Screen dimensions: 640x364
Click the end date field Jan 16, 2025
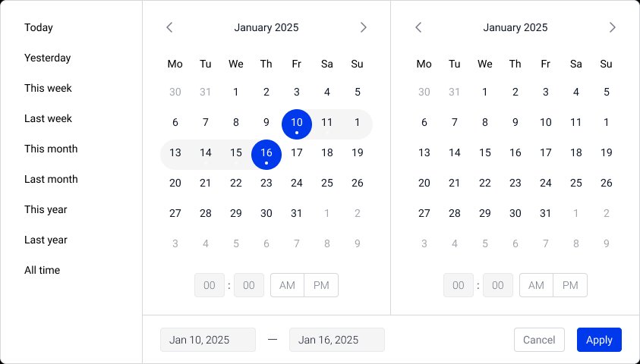tap(336, 340)
